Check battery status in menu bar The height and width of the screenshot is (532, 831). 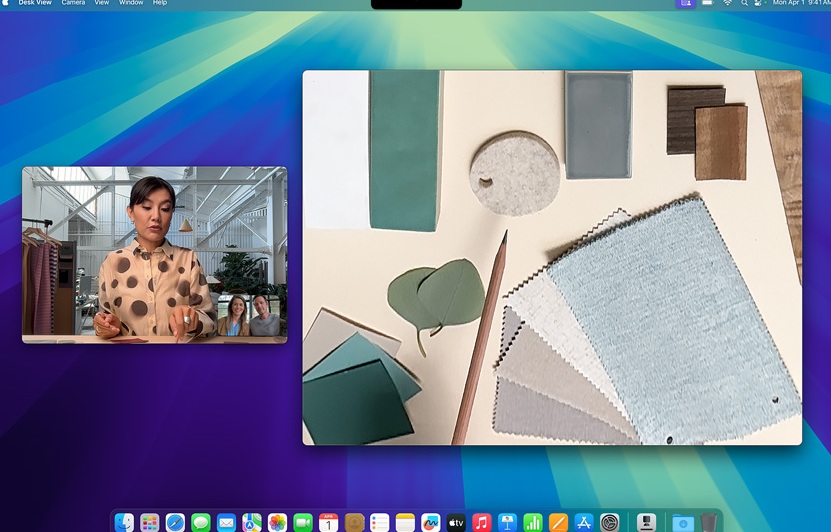point(708,3)
